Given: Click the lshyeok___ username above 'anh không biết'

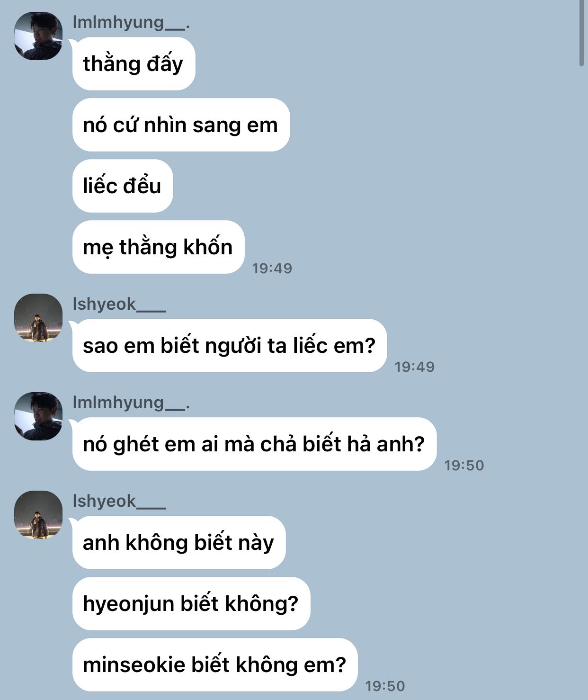Looking at the screenshot, I should click(x=119, y=501).
